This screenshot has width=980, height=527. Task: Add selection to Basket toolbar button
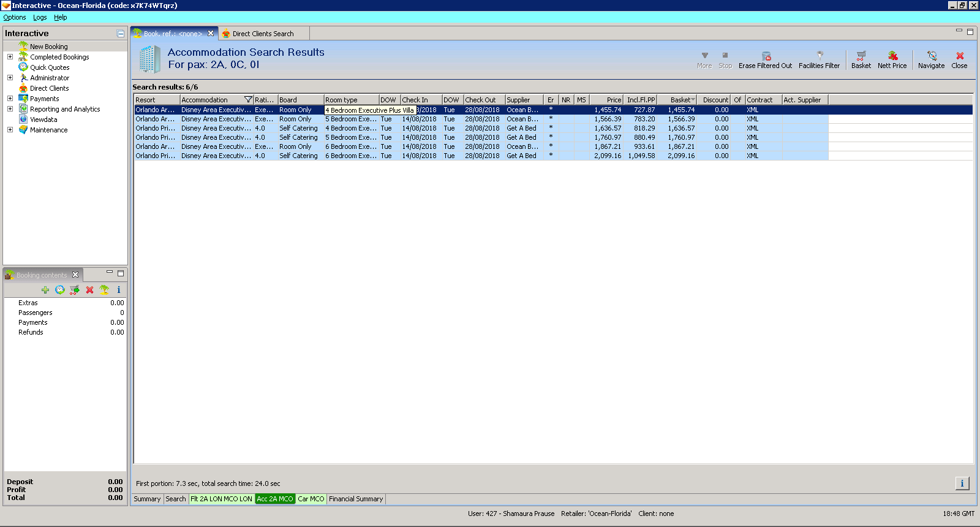click(x=861, y=60)
